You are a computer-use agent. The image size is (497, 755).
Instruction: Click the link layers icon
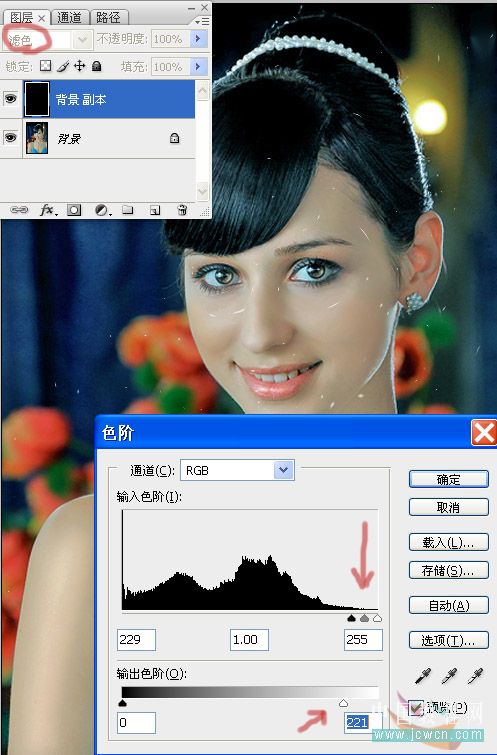19,210
